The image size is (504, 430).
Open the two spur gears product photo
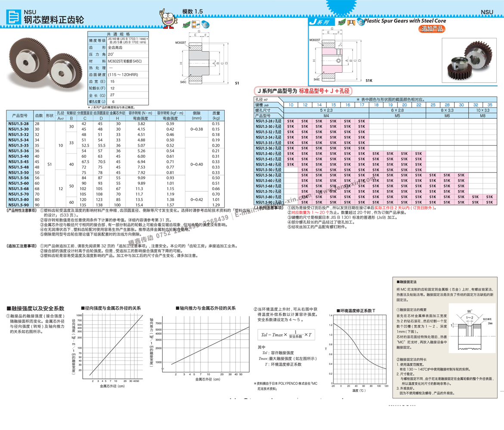44,63
